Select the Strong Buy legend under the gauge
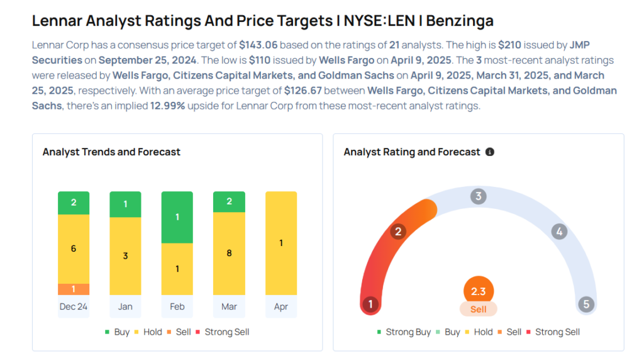This screenshot has width=644, height=353. (404, 332)
